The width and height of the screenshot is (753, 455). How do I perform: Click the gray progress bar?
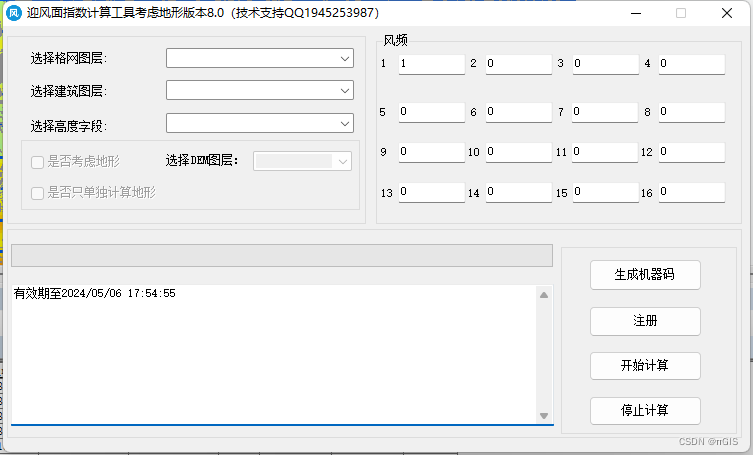click(x=282, y=255)
